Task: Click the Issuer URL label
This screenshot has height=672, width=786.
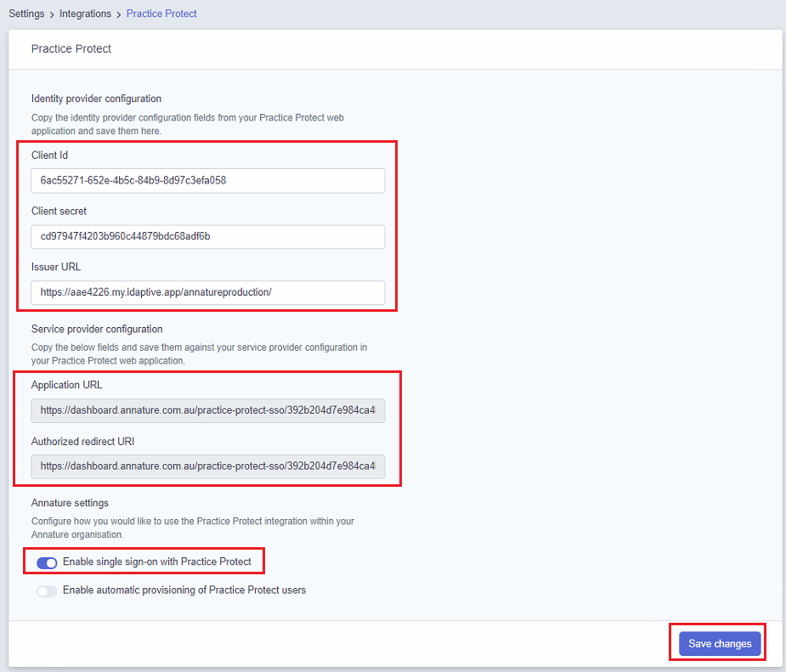Action: click(55, 267)
